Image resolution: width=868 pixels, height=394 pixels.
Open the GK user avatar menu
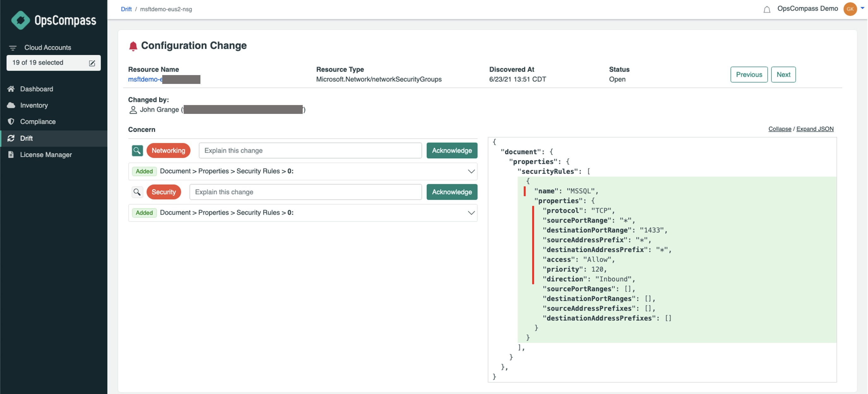click(x=849, y=9)
